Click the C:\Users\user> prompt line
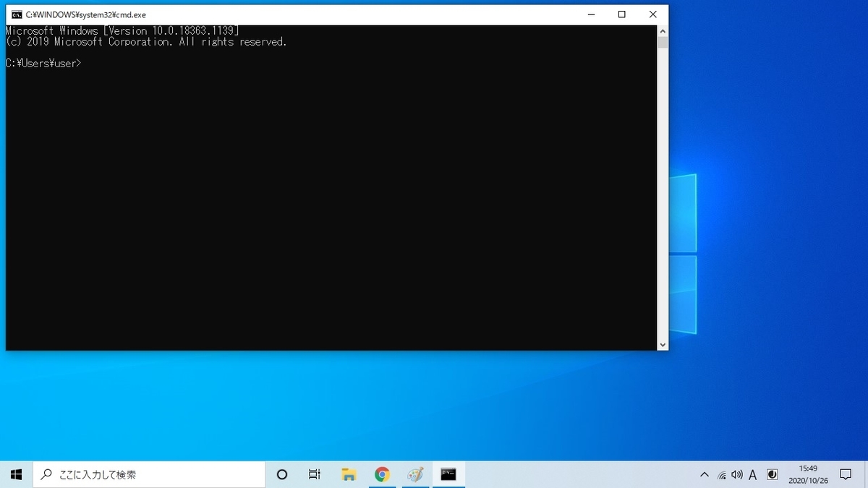The width and height of the screenshot is (868, 488). pyautogui.click(x=43, y=64)
